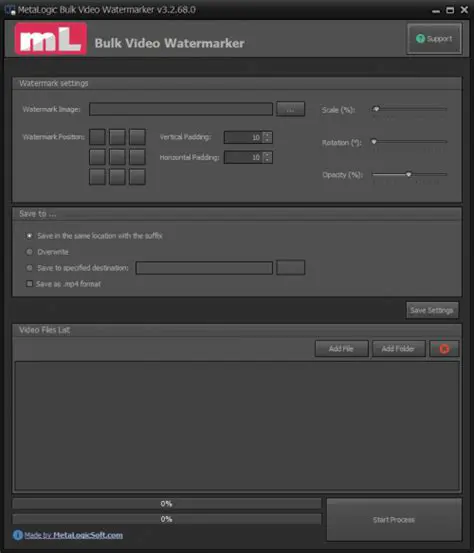
Task: Increase the Vertical Padding value
Action: point(268,134)
